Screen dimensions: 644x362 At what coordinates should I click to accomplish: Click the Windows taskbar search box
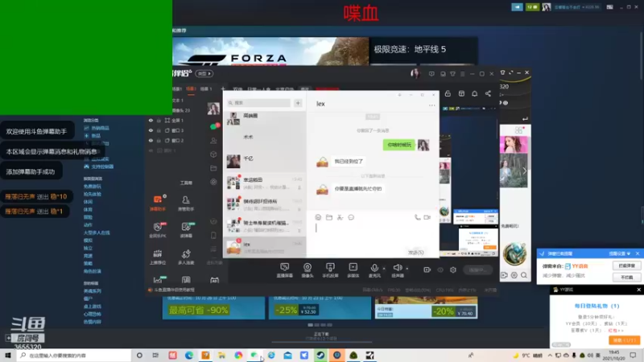click(x=74, y=356)
